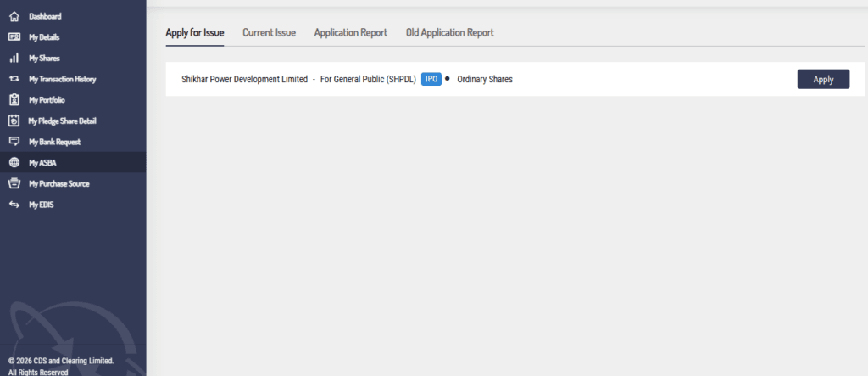The width and height of the screenshot is (868, 376).
Task: Open My EDIS menu label
Action: (42, 205)
